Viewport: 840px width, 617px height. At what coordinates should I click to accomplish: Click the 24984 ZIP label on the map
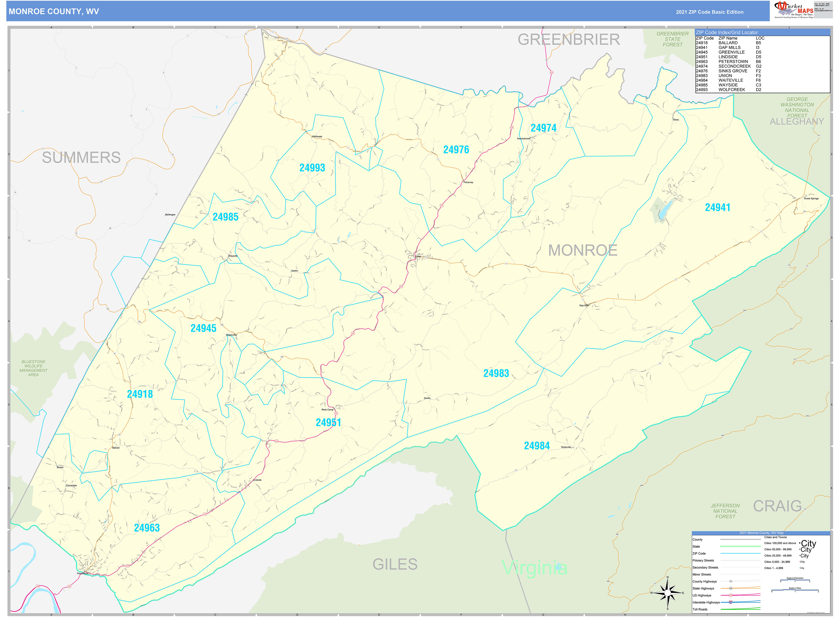pyautogui.click(x=537, y=446)
